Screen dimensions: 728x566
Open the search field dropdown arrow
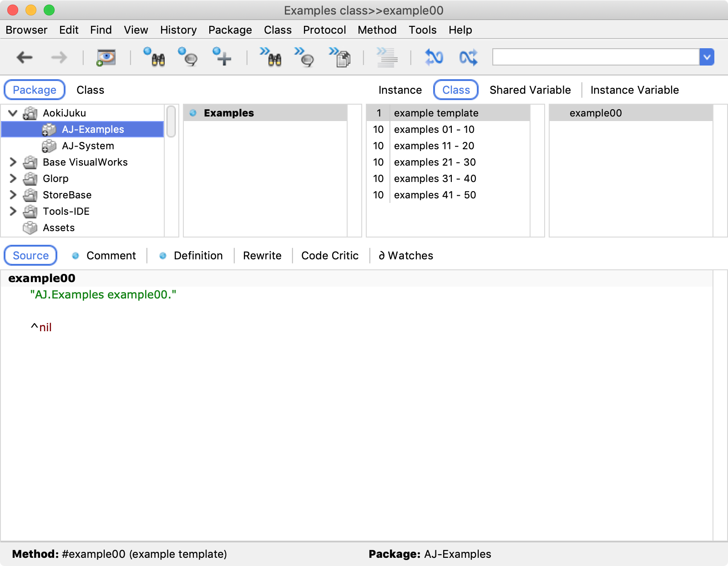point(707,57)
